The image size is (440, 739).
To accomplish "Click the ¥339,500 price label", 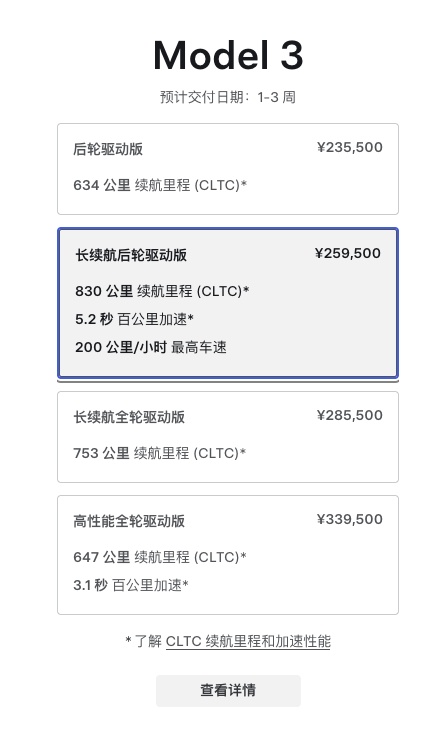I will click(350, 519).
